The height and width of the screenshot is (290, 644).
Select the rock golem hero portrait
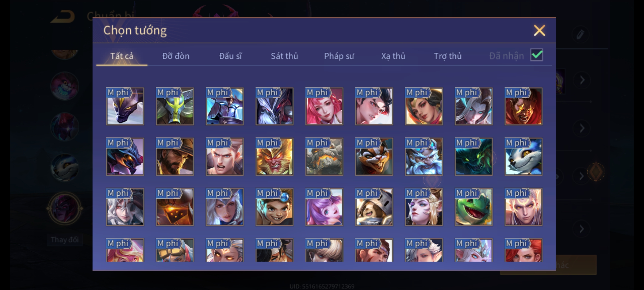(x=324, y=157)
